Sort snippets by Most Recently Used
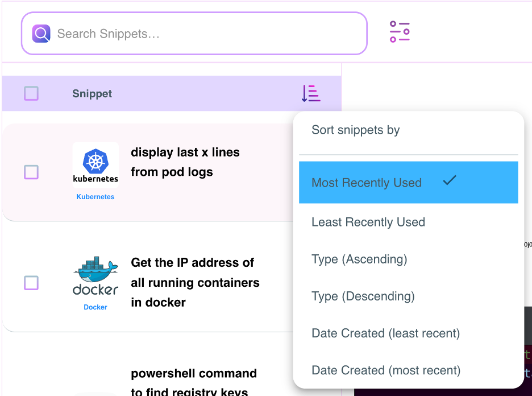This screenshot has height=396, width=532. pyautogui.click(x=367, y=183)
